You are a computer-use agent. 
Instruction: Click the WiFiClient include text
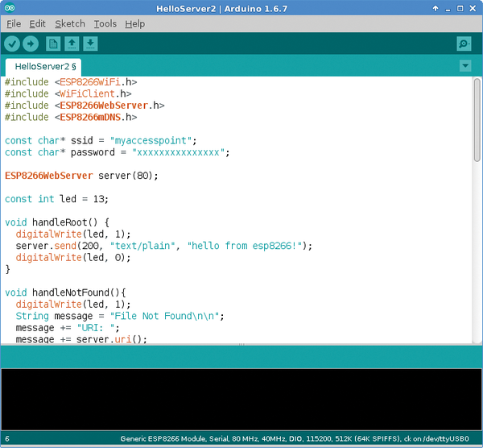[x=87, y=93]
